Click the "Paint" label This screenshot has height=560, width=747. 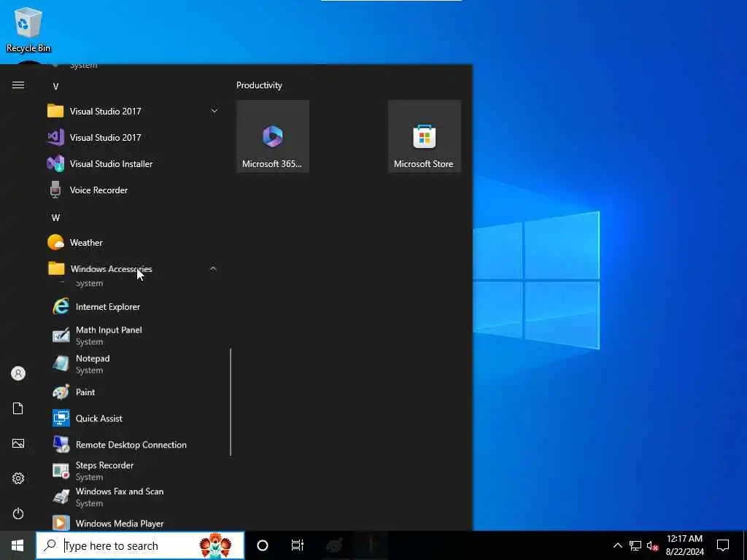click(x=85, y=392)
